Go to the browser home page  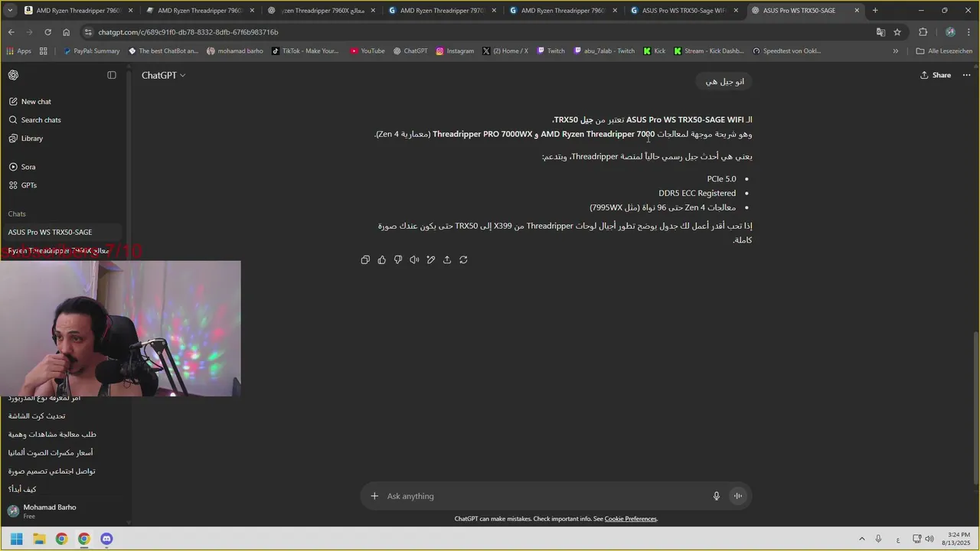point(66,32)
